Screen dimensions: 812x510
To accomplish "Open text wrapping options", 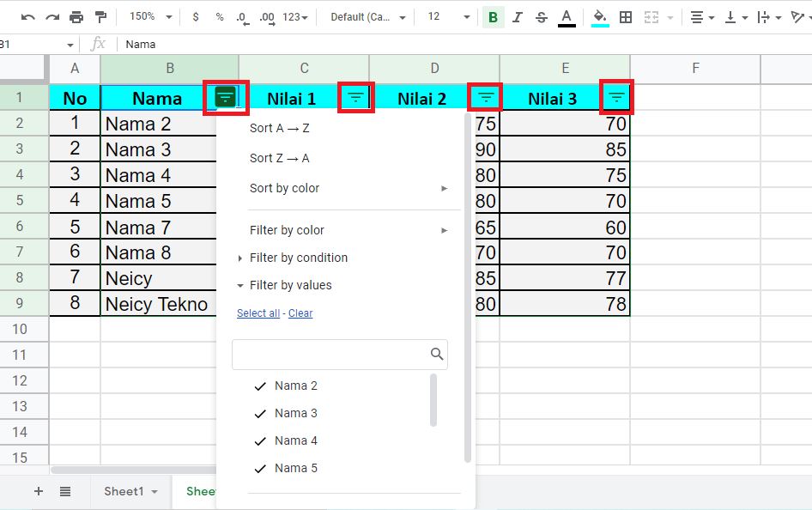I will pos(768,17).
